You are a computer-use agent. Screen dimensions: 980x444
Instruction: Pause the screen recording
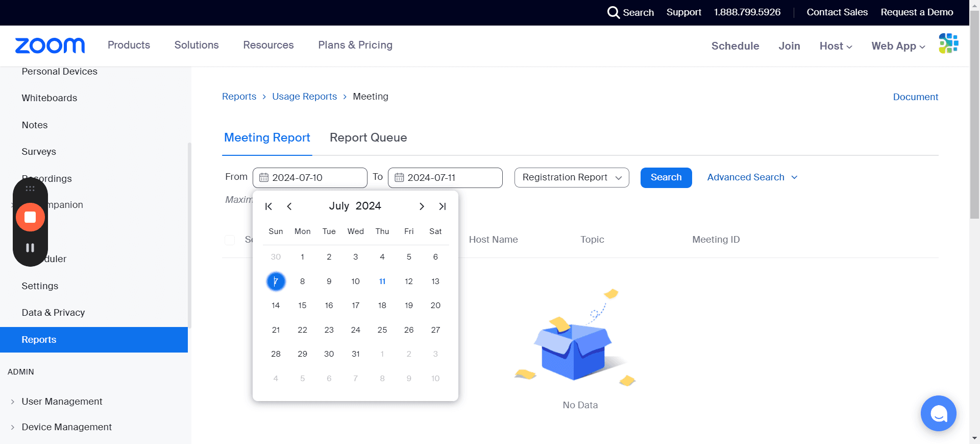[30, 248]
